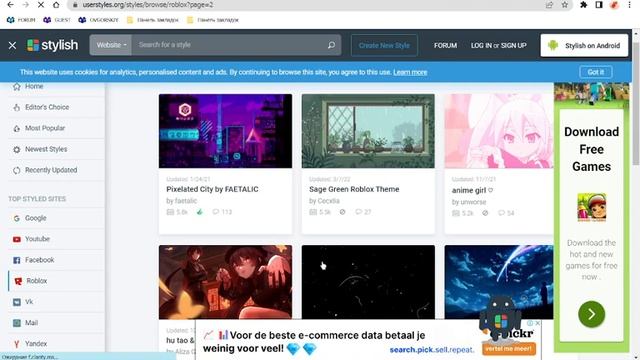Open the hu tao style thumbnail

225,282
